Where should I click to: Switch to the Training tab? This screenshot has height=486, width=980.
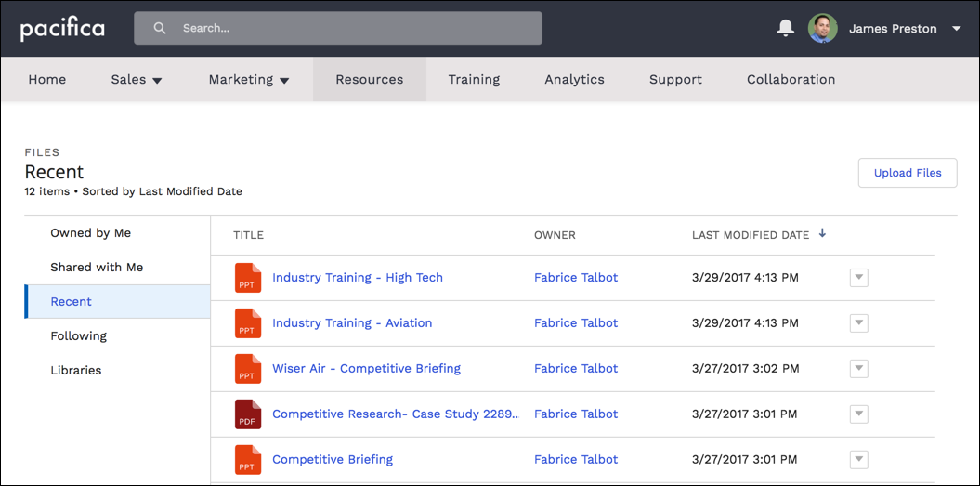tap(474, 80)
